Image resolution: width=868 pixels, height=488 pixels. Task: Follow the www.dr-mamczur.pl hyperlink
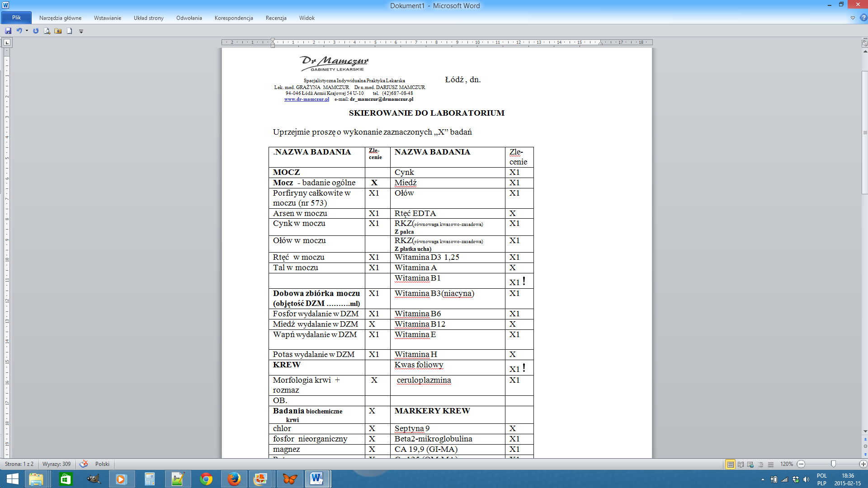[307, 99]
